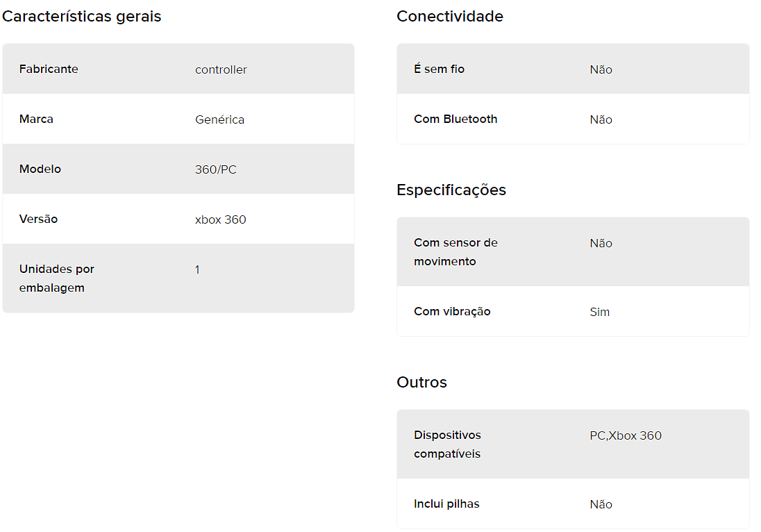This screenshot has height=532, width=761.
Task: Click the Sim value for Com vibração
Action: tap(599, 312)
